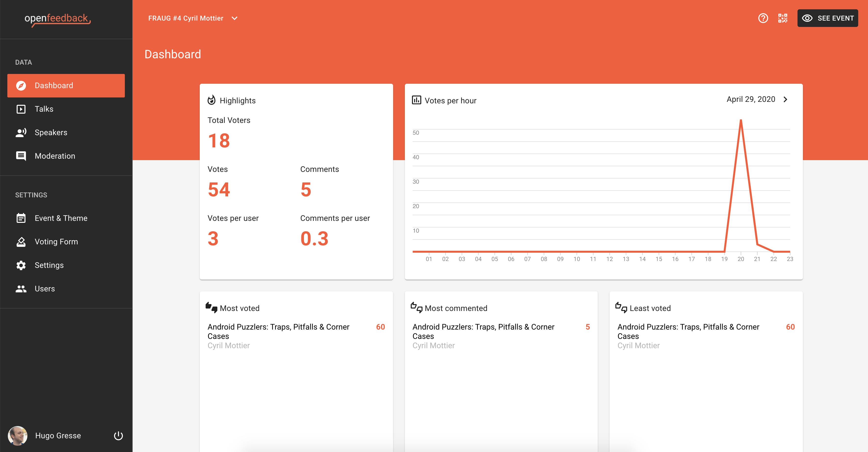The image size is (868, 452).
Task: Click the SEE EVENT button
Action: tap(828, 18)
